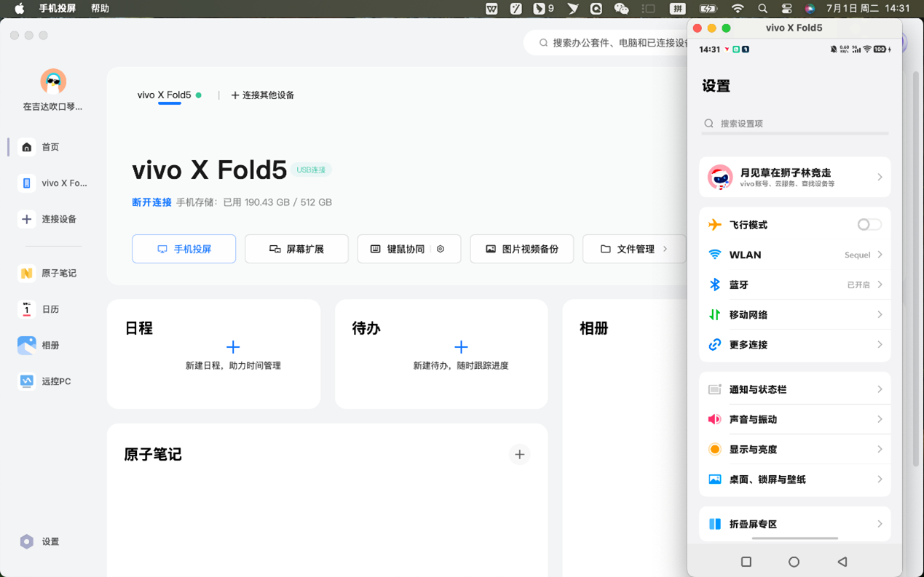Open the 首页 home sidebar item
Viewport: 924px width, 577px height.
pyautogui.click(x=41, y=147)
